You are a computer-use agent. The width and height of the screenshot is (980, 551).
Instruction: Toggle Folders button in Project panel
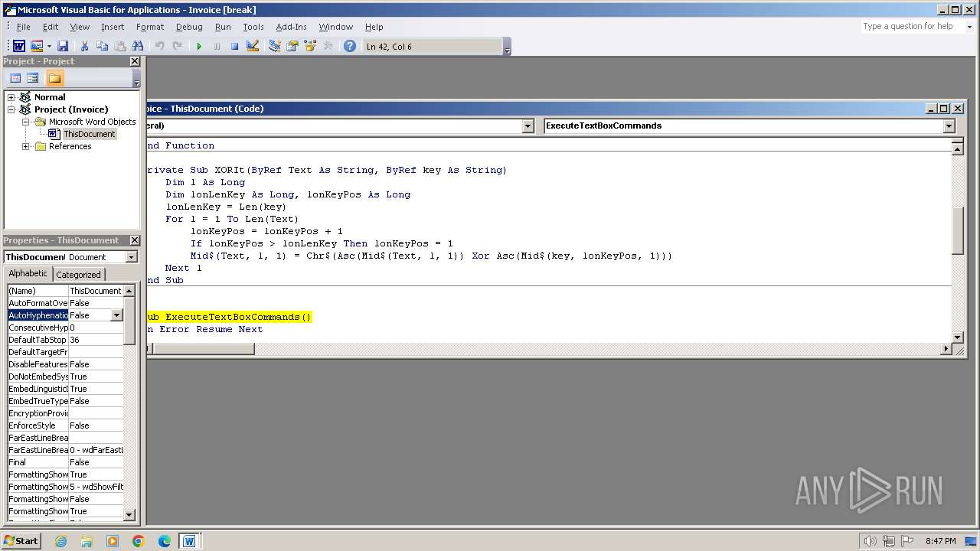coord(54,78)
